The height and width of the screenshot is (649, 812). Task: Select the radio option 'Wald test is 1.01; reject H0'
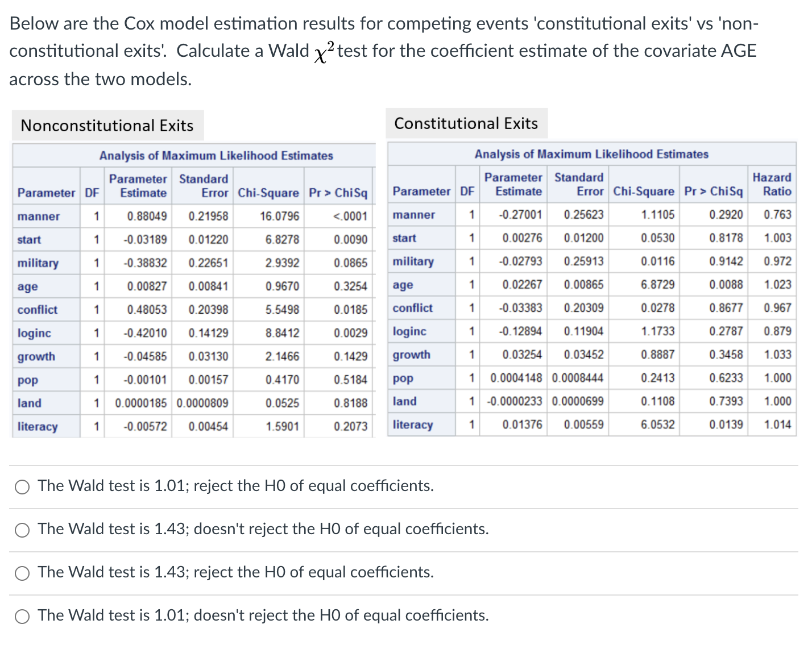[x=22, y=486]
